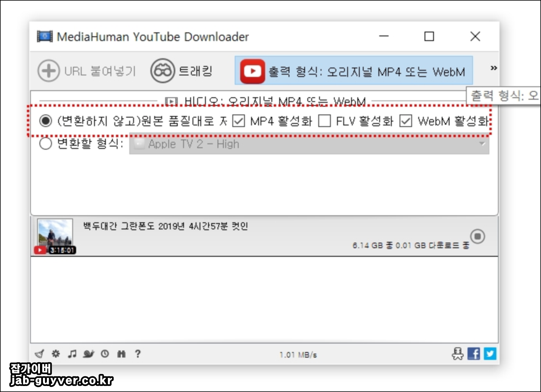This screenshot has height=392, width=541.
Task: Click the output format toolbar label text
Action: [x=366, y=72]
